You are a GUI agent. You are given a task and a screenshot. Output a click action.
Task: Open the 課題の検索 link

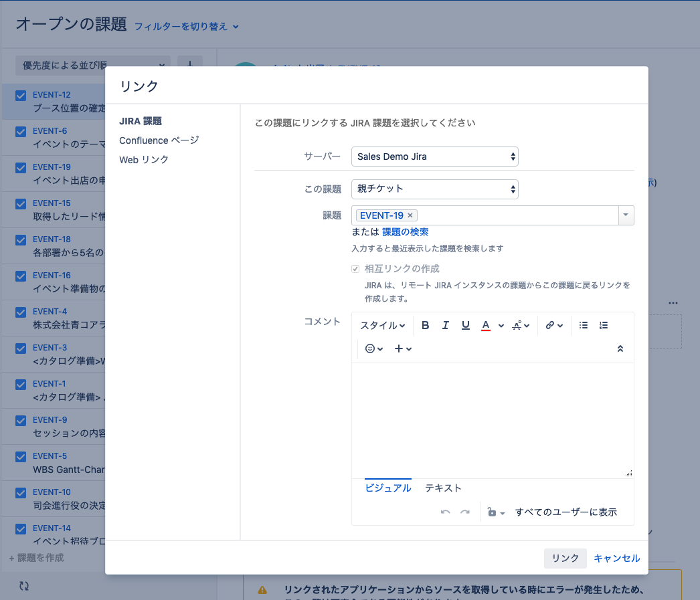click(405, 232)
